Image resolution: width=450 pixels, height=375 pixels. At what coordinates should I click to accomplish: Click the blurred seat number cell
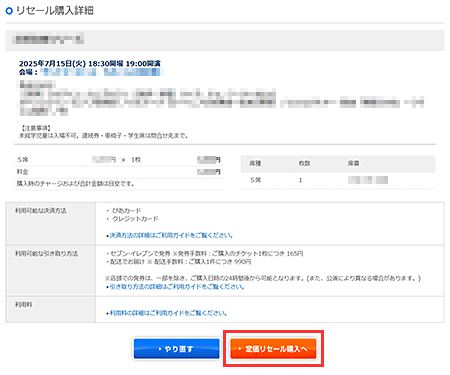click(368, 180)
